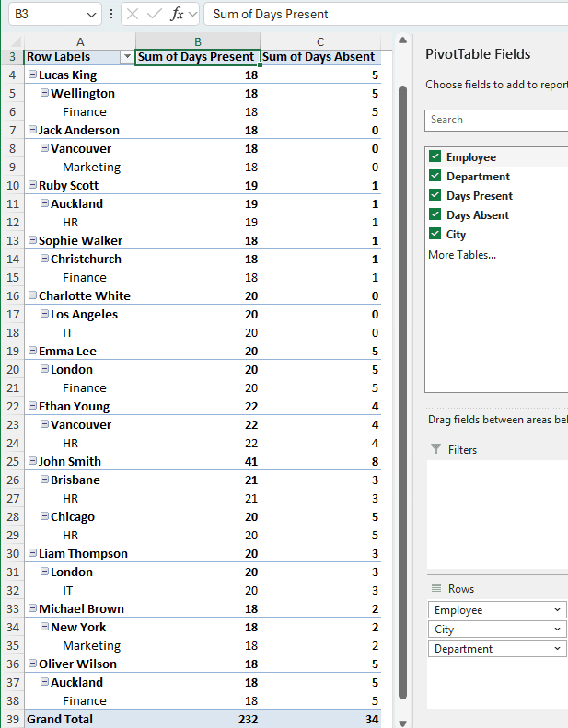The image size is (568, 728).
Task: Open the Name Box dropdown arrow
Action: click(x=90, y=15)
